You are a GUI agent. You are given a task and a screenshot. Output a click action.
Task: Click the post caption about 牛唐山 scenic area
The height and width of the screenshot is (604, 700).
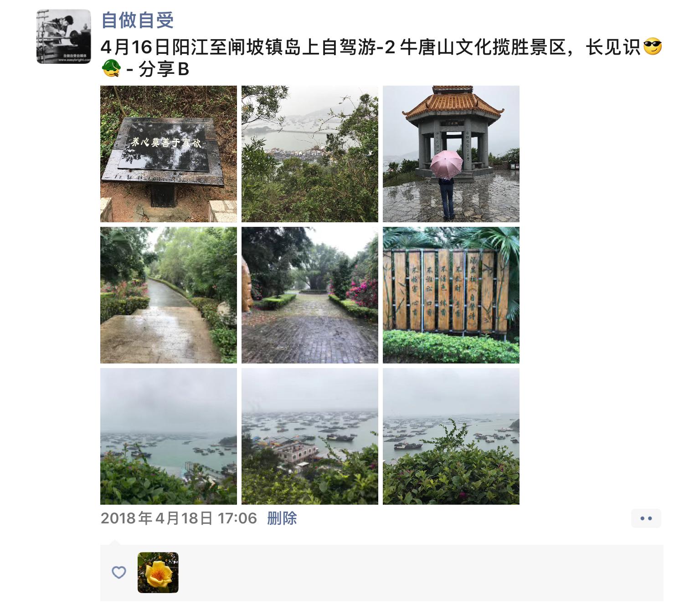(x=381, y=58)
